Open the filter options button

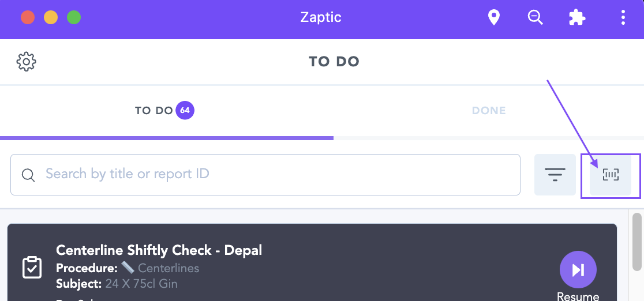coord(555,174)
